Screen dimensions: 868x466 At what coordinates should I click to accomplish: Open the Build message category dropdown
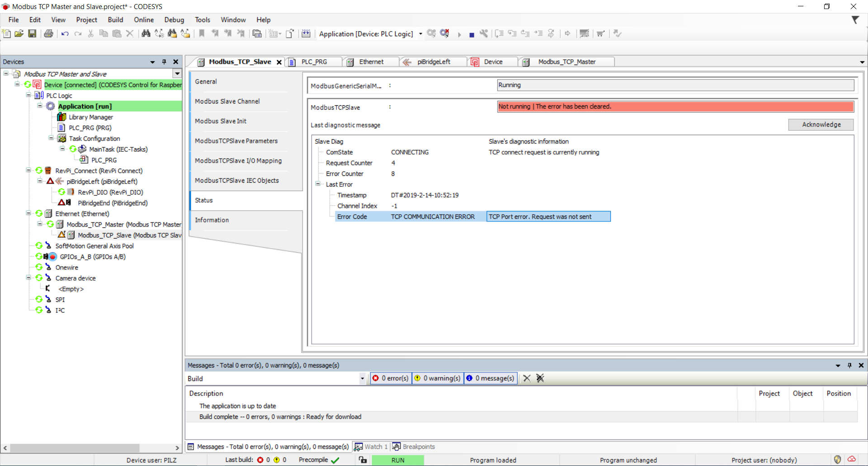coord(362,379)
